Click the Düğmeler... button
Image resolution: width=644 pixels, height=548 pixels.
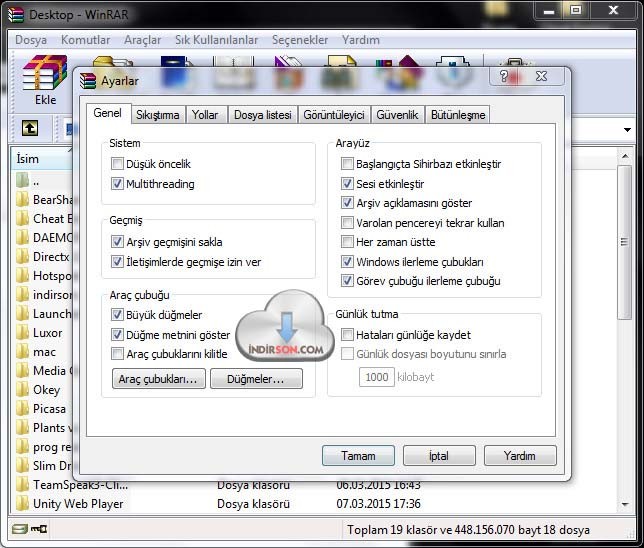[x=256, y=378]
